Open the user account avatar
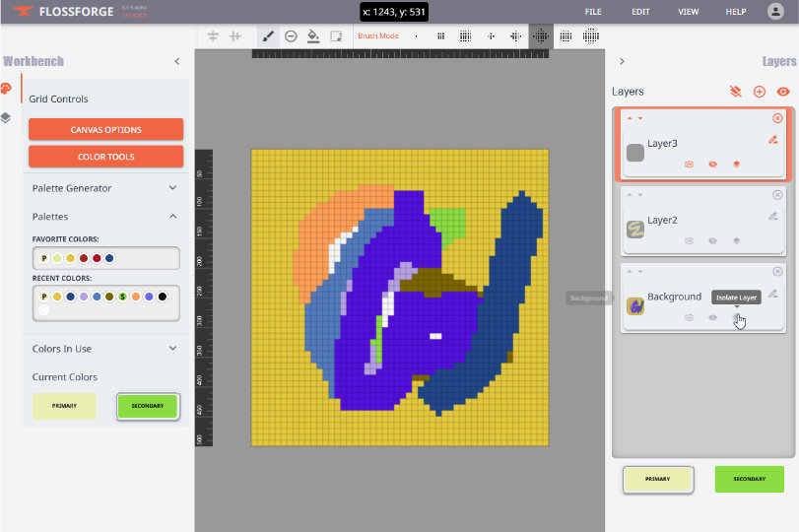 click(775, 12)
